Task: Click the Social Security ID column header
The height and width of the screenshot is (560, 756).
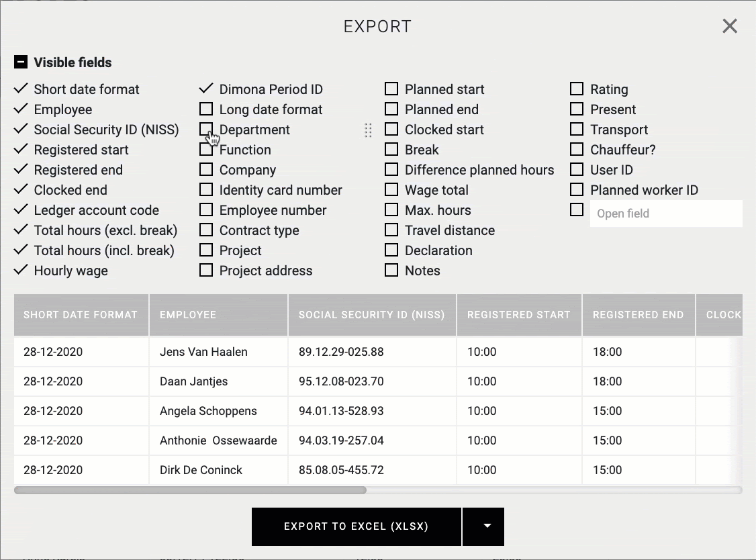Action: (x=371, y=314)
